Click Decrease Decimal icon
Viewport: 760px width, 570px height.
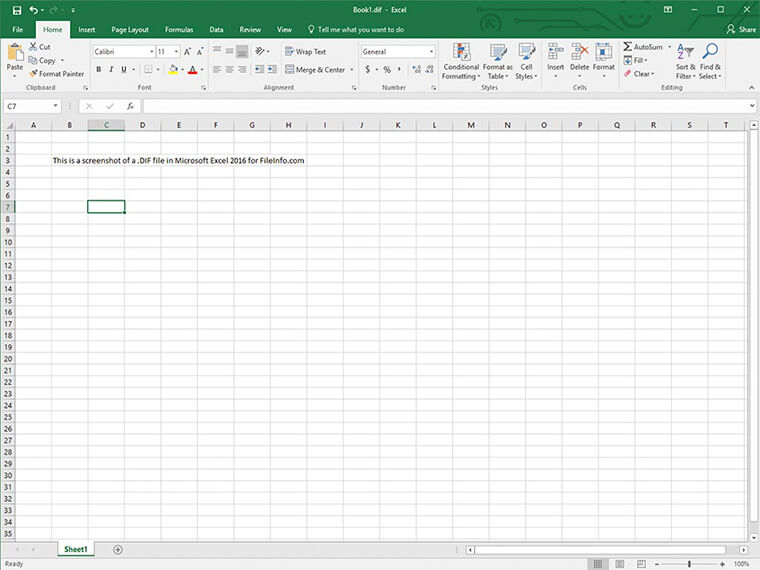click(x=429, y=69)
